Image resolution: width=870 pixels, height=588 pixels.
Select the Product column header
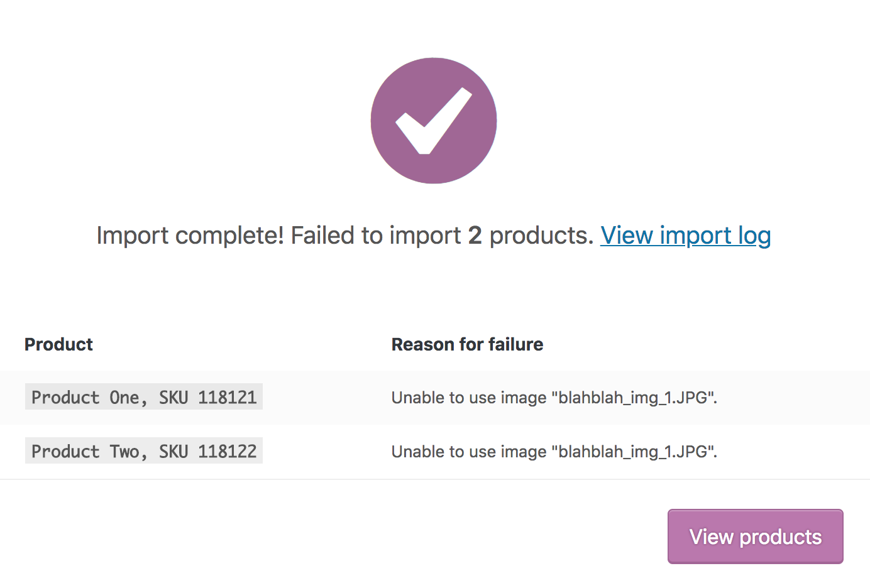pos(58,344)
